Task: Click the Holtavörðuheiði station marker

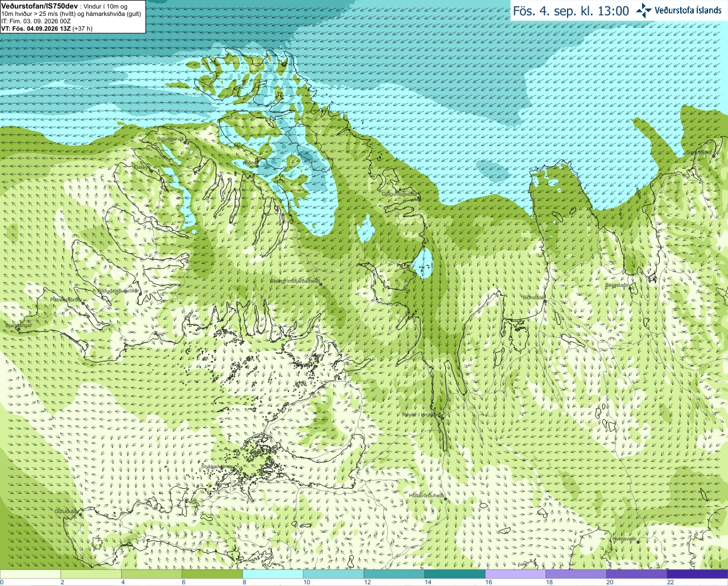Action: point(445,500)
